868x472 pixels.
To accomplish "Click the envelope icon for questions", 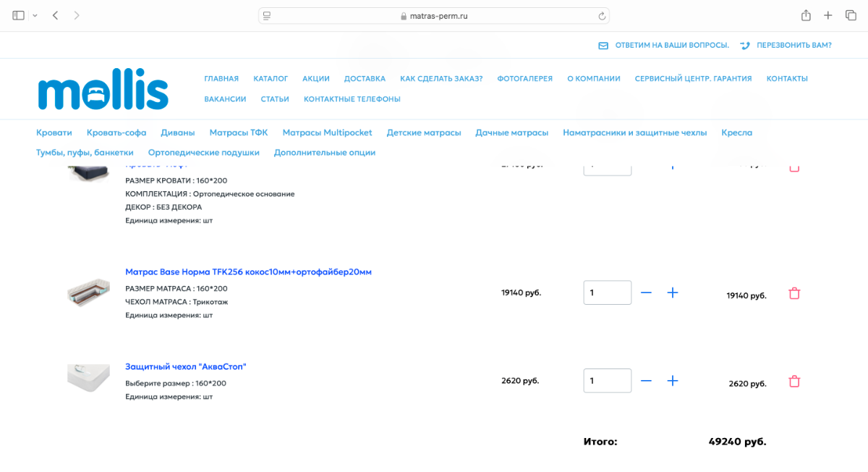I will coord(603,46).
